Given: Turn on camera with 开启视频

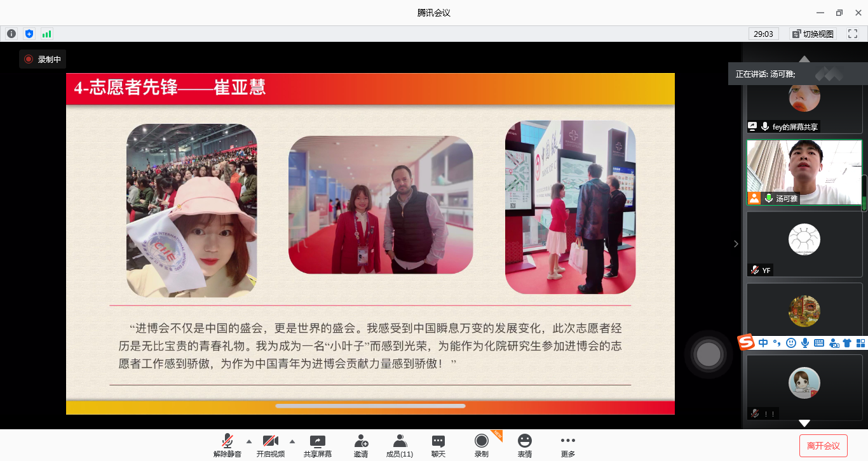Looking at the screenshot, I should (271, 441).
